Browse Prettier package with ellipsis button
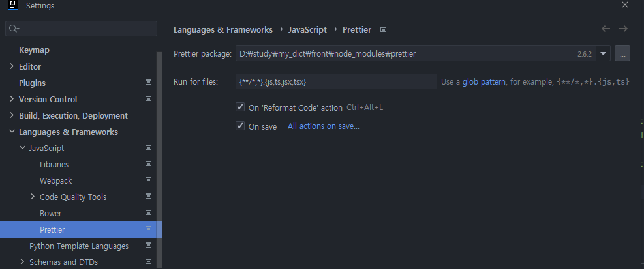This screenshot has width=644, height=269. tap(622, 53)
